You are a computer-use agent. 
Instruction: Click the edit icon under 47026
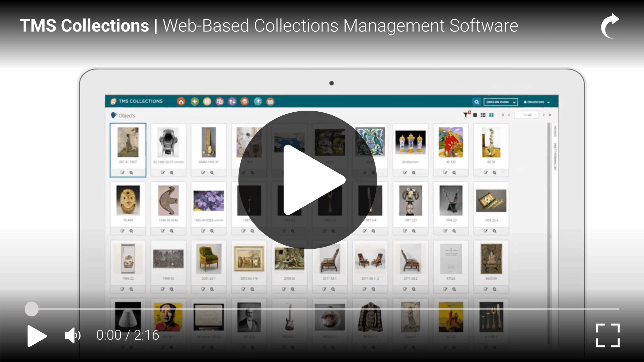click(x=446, y=289)
